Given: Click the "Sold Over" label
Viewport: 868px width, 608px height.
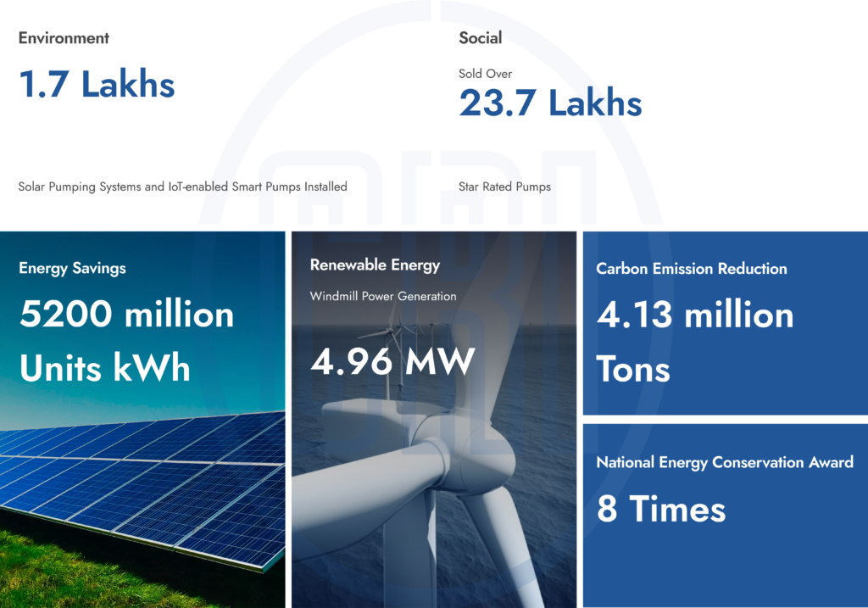Looking at the screenshot, I should point(486,74).
